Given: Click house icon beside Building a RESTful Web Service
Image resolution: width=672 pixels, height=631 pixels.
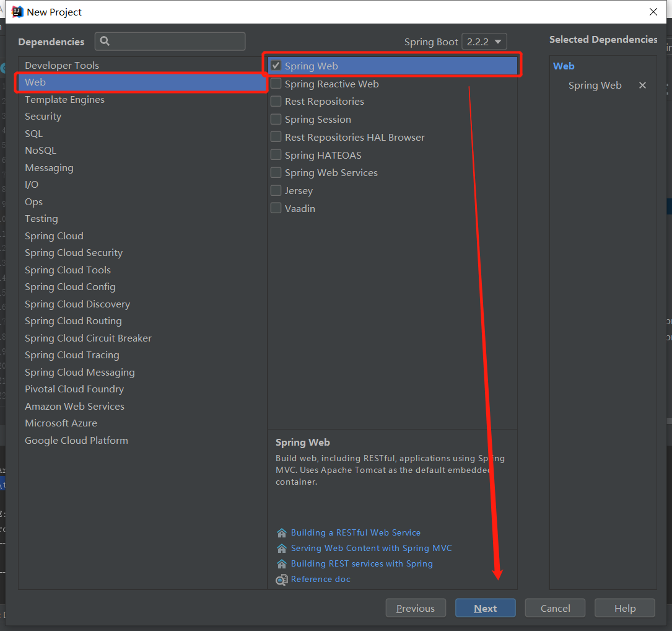Looking at the screenshot, I should coord(282,533).
